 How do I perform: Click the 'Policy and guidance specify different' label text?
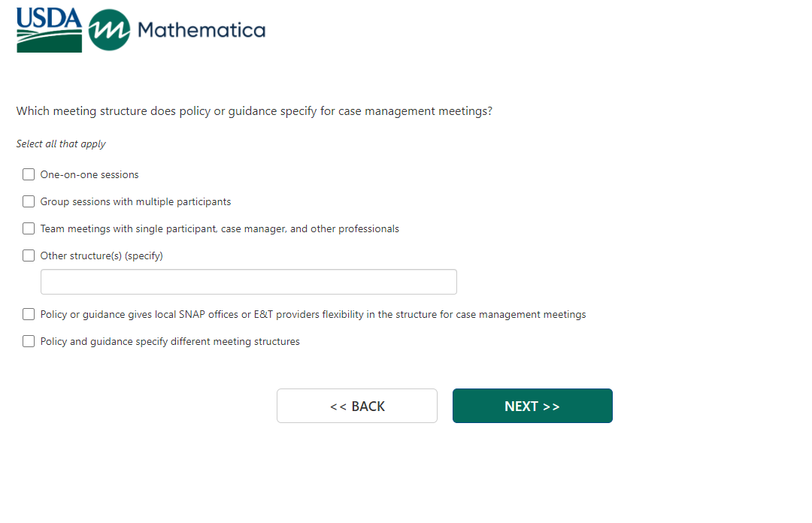click(x=170, y=341)
